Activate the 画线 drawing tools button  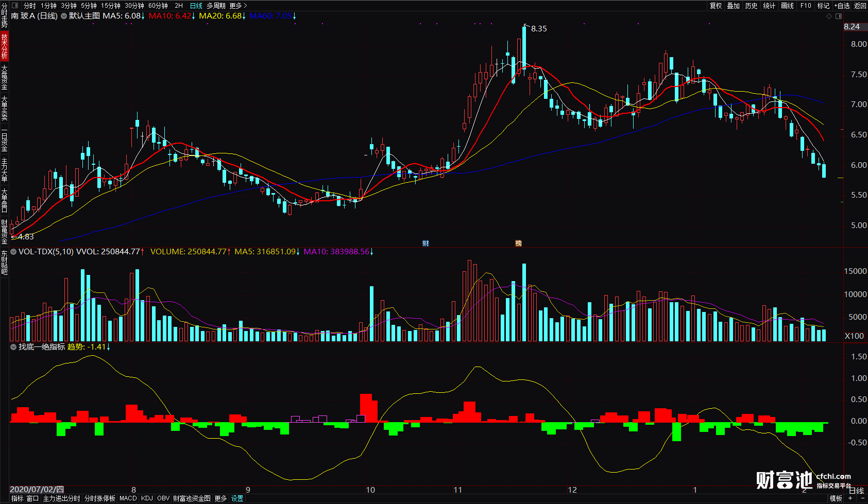tap(787, 6)
